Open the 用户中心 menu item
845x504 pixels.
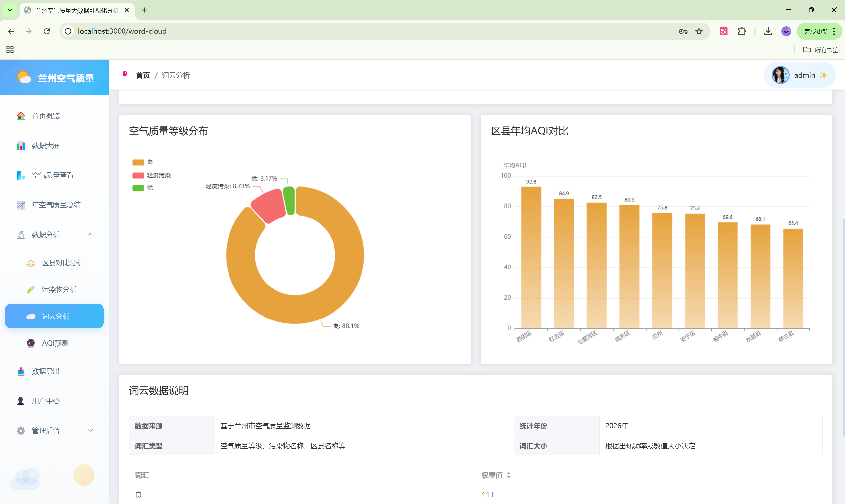pos(46,401)
